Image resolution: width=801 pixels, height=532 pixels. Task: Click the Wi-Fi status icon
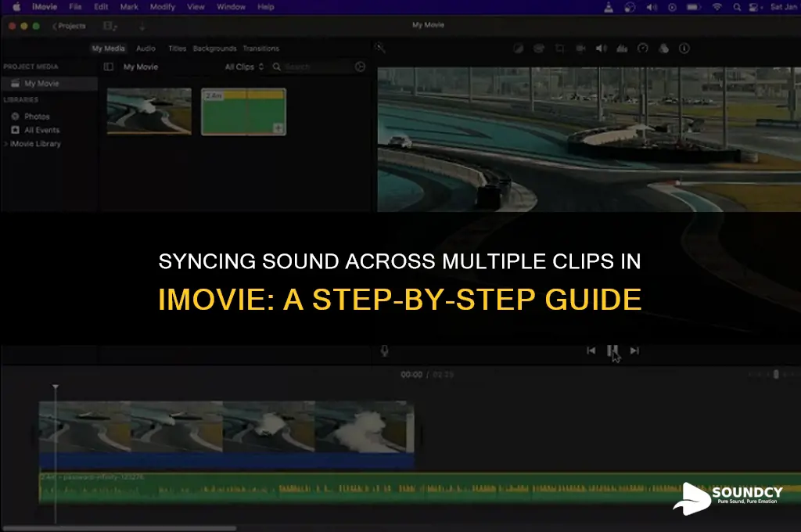(x=717, y=7)
